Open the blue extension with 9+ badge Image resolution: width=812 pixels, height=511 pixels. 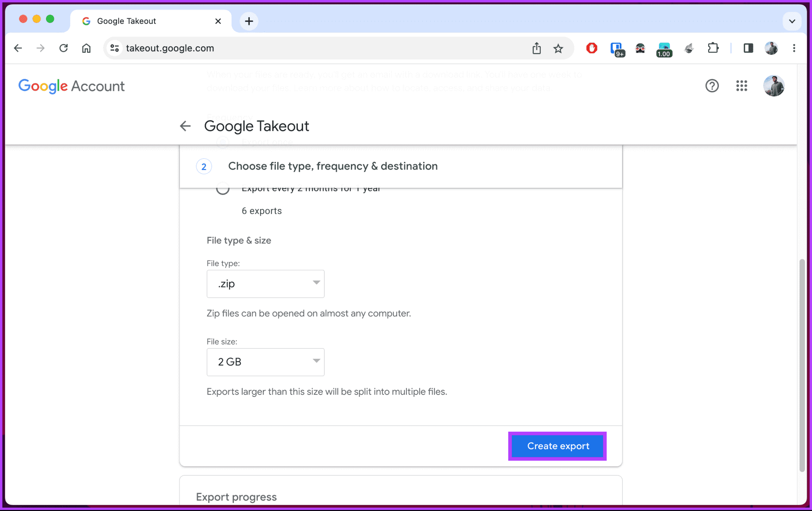click(617, 49)
